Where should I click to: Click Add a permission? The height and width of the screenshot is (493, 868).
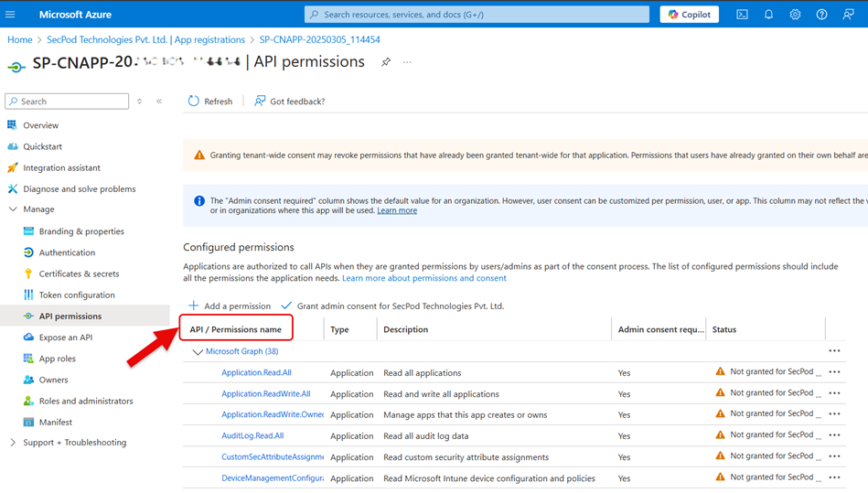coord(230,306)
